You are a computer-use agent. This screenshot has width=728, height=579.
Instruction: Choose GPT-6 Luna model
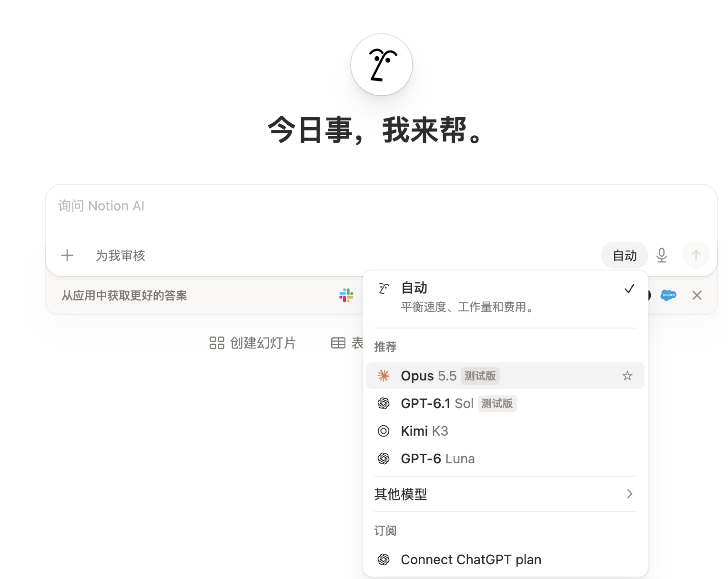pos(506,459)
